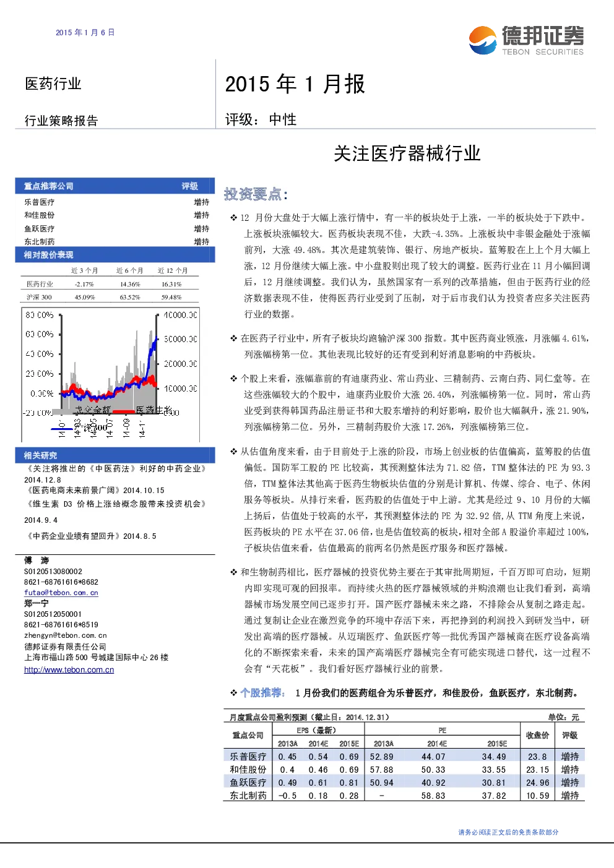Screen dimensions: 614x868
Task: Click the headline '关注医疗器械行业'
Action: pos(407,153)
